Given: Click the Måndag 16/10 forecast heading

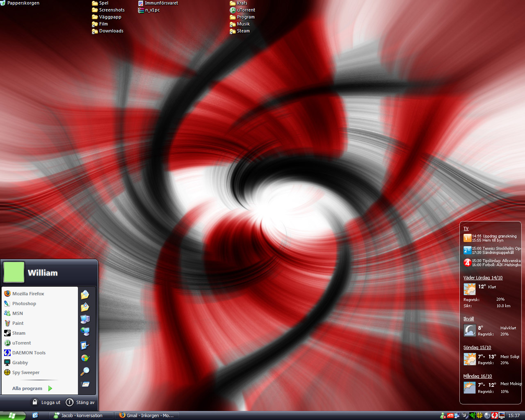Looking at the screenshot, I should pyautogui.click(x=478, y=376).
